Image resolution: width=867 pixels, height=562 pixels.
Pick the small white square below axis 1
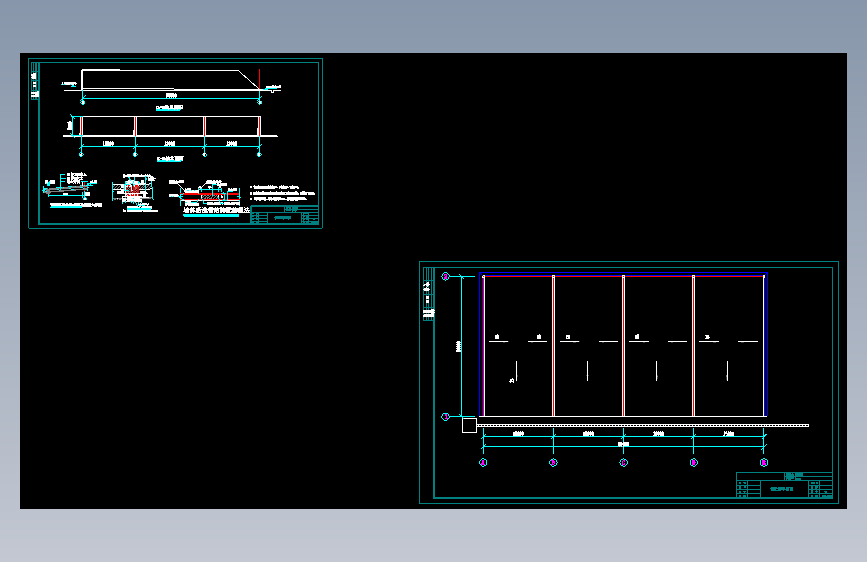coord(469,425)
